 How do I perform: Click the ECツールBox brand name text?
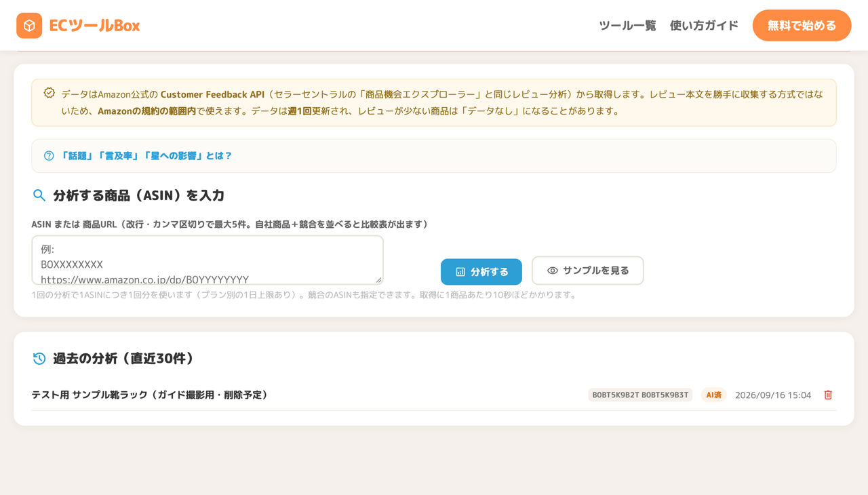pos(94,26)
